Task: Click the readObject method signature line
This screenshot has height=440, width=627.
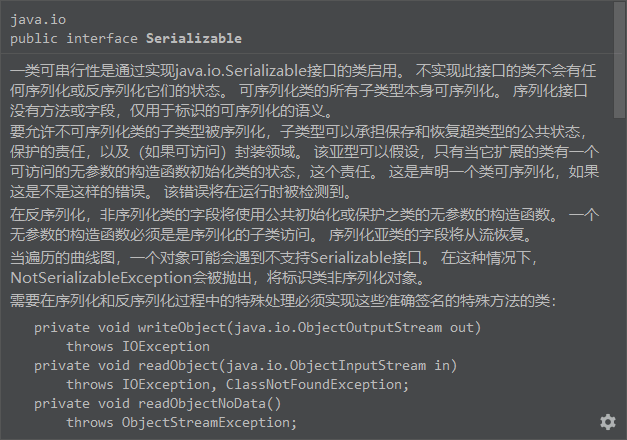Action: tap(246, 366)
